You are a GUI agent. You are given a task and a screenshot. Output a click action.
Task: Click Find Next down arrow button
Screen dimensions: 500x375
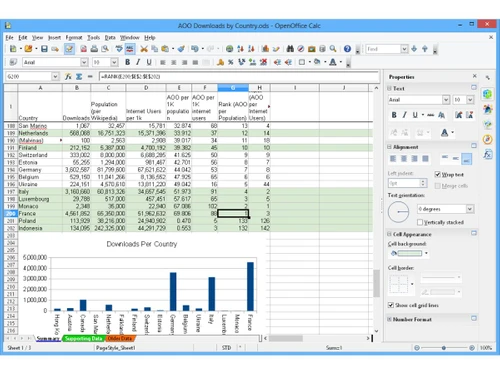414,49
